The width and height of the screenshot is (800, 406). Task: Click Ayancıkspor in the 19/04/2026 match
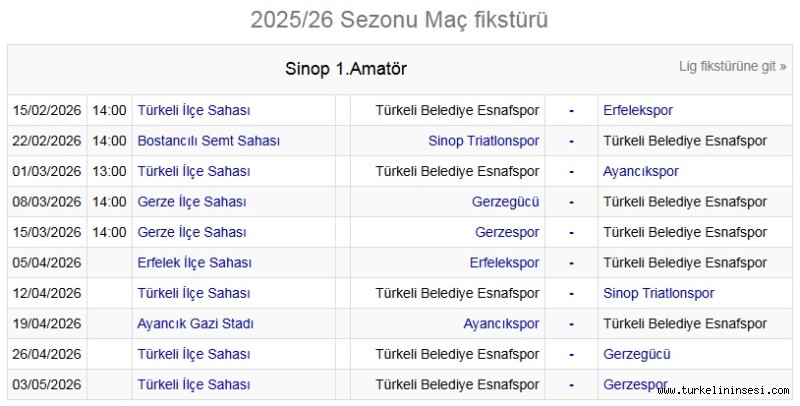[501, 324]
